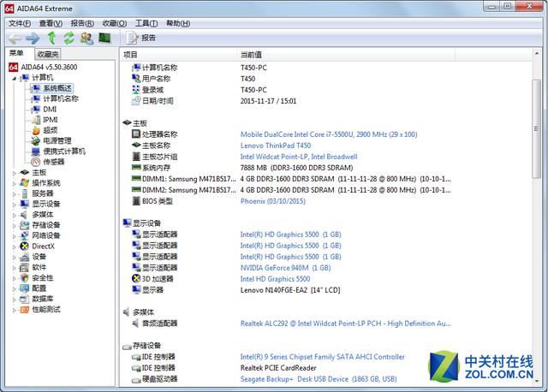This screenshot has height=392, width=548.
Task: Click the 性能测试 benchmark icon
Action: pos(25,310)
